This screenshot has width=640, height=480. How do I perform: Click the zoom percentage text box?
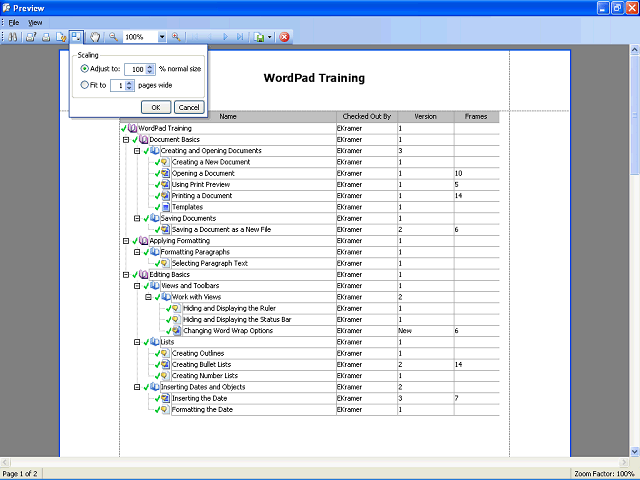pyautogui.click(x=140, y=37)
